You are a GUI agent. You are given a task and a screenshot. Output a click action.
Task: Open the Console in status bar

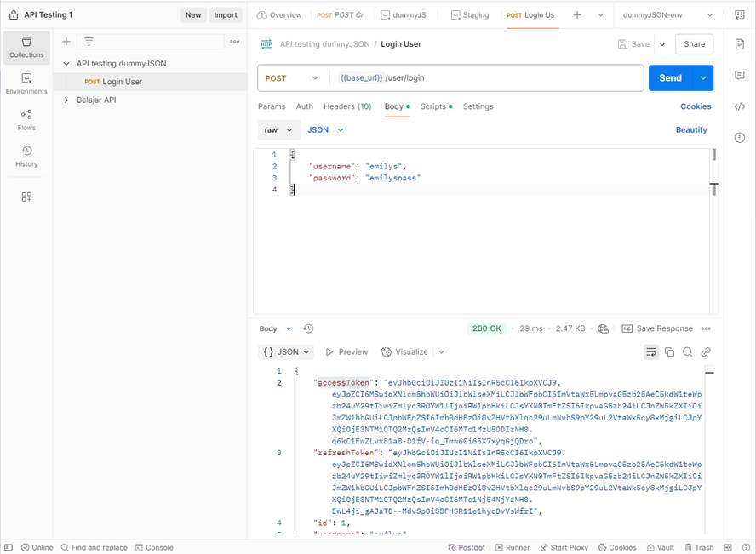click(153, 548)
